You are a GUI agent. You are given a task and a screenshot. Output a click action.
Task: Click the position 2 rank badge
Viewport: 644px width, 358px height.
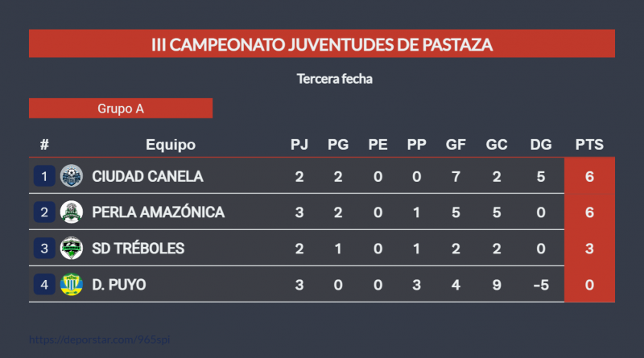point(44,212)
